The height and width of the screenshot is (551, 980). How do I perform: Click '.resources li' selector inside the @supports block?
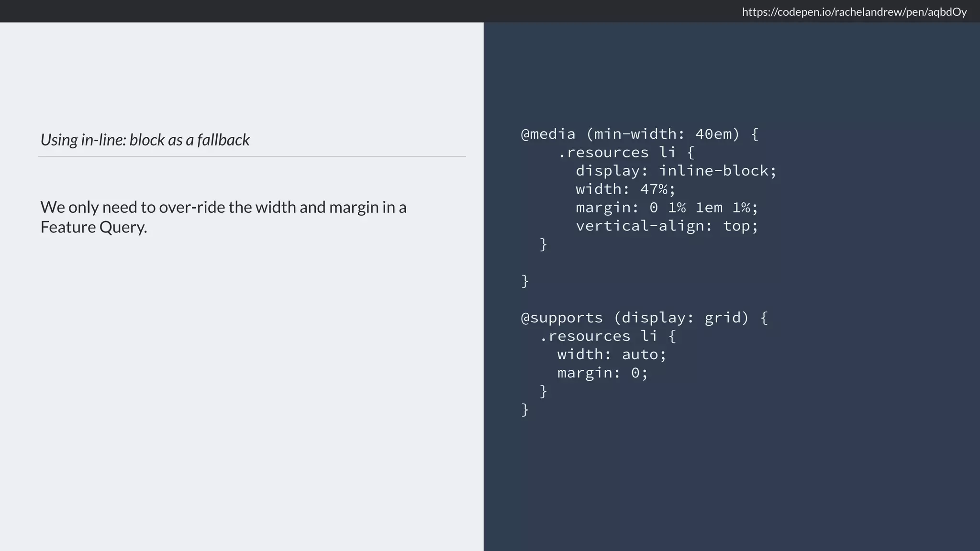pyautogui.click(x=598, y=336)
